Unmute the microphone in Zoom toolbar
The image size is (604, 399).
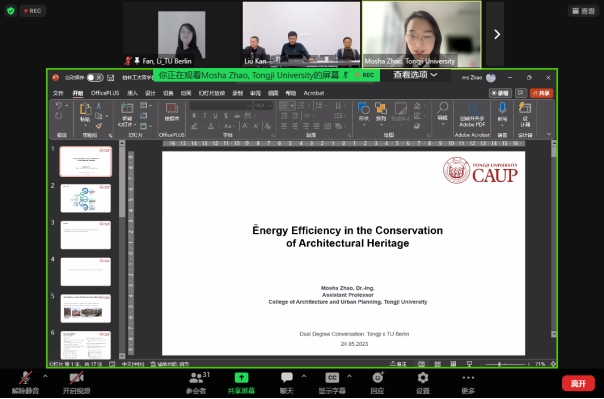[x=25, y=378]
